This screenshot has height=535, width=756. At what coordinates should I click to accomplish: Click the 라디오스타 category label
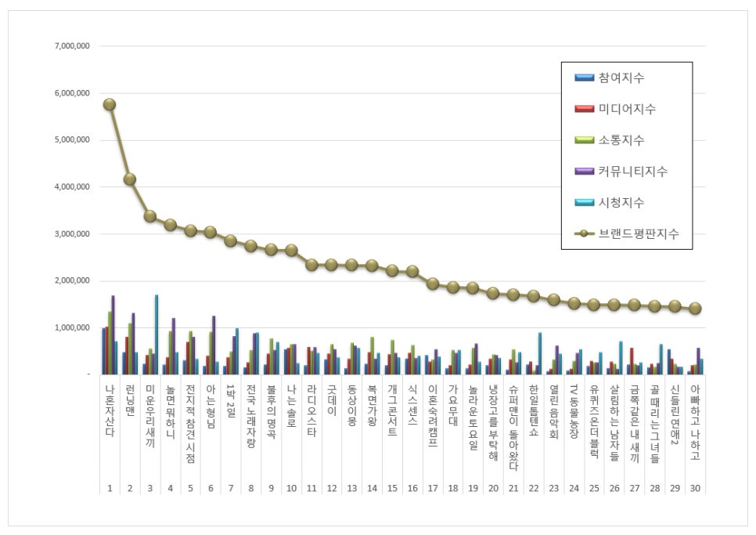click(312, 410)
